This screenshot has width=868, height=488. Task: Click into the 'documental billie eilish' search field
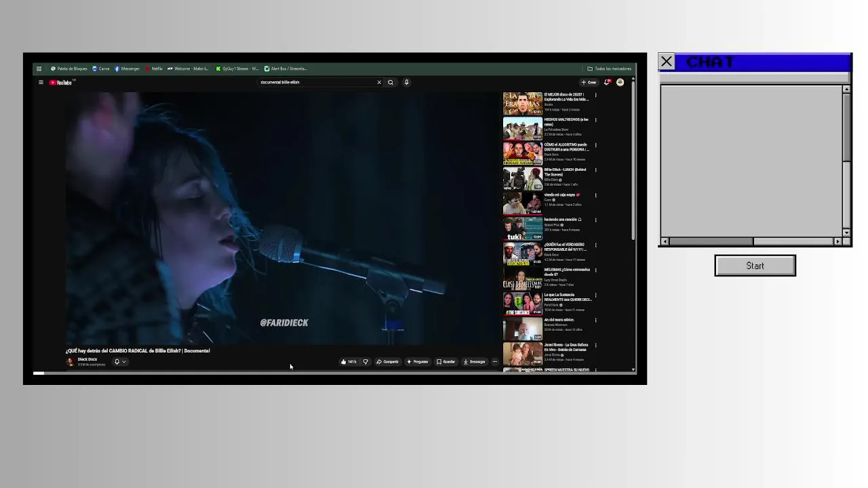[315, 82]
